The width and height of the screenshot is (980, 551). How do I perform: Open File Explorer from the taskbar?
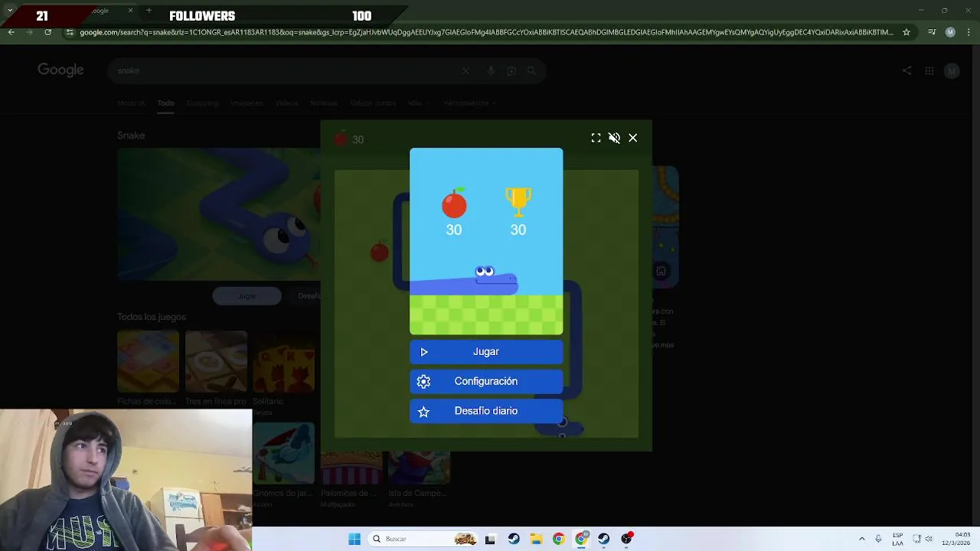click(x=536, y=539)
